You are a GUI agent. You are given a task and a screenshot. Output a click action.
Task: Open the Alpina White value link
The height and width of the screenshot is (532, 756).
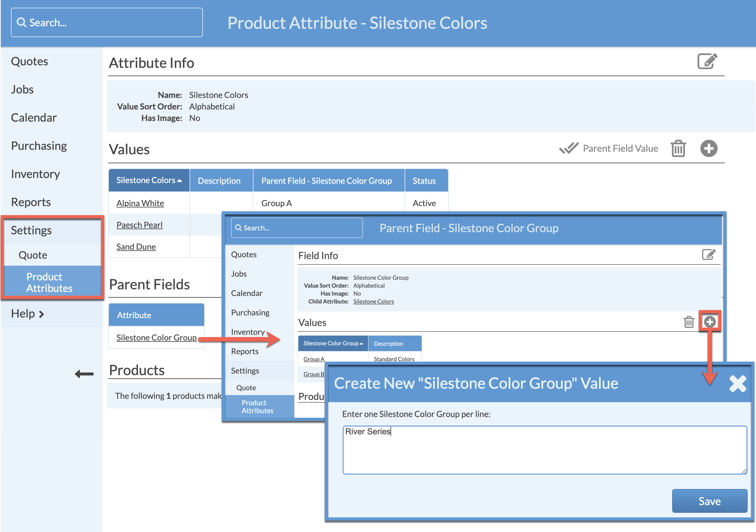click(140, 203)
